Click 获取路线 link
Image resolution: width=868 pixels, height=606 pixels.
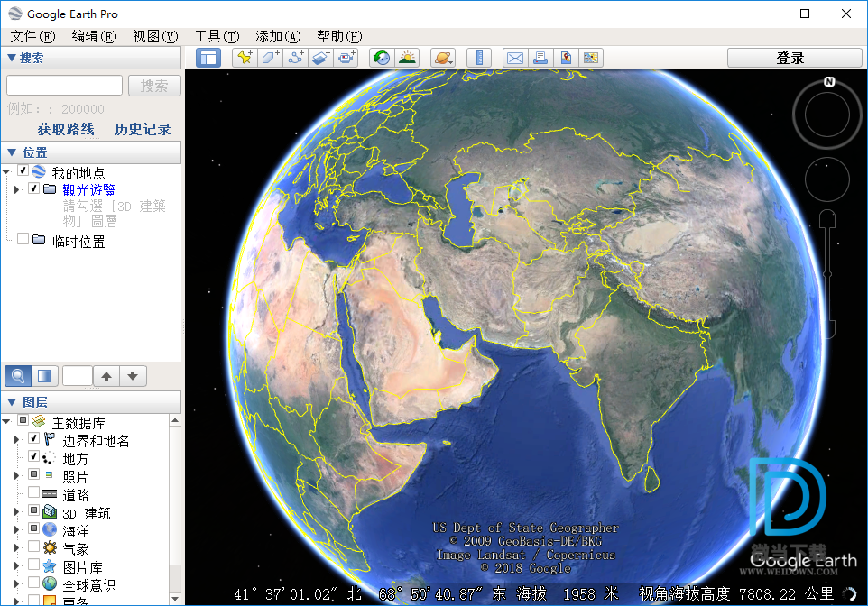[66, 130]
